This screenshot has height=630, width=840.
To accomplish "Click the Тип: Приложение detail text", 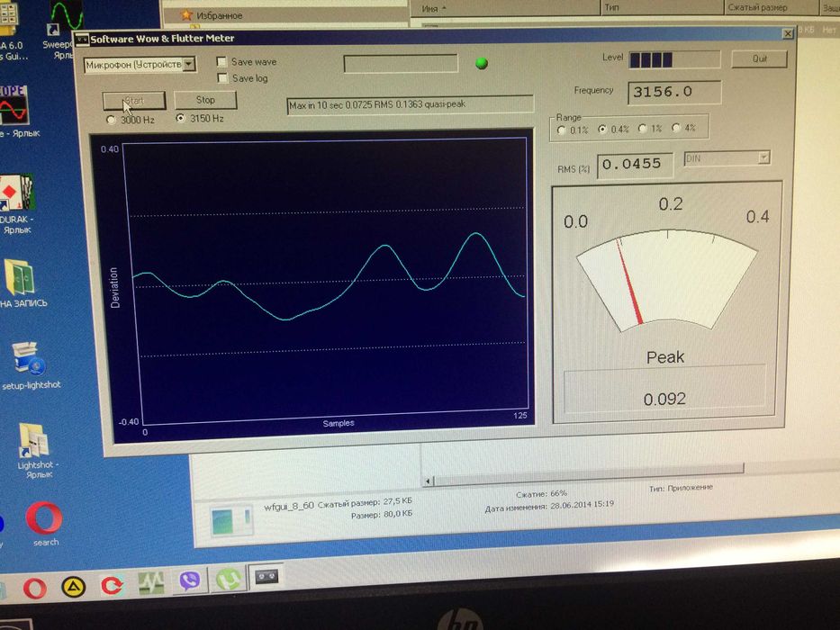I will pyautogui.click(x=681, y=488).
